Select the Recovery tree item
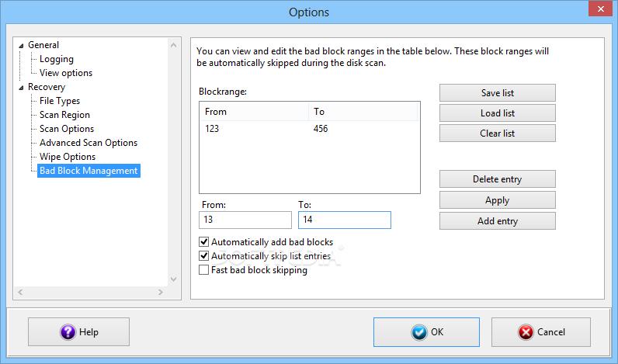The image size is (618, 364). 47,87
